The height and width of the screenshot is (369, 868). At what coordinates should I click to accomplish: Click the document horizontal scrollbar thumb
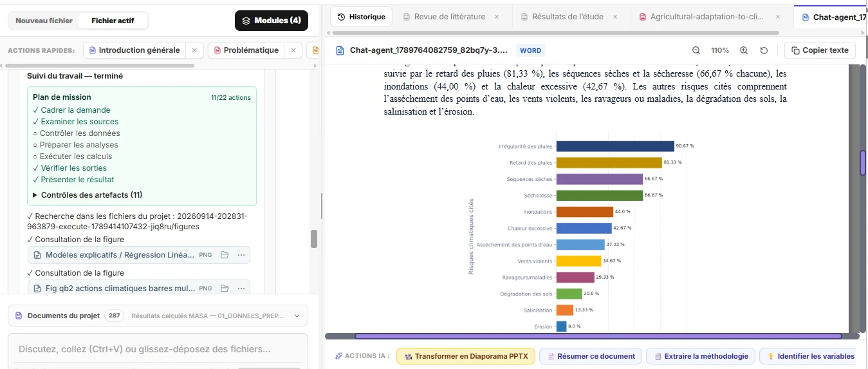coord(598,336)
